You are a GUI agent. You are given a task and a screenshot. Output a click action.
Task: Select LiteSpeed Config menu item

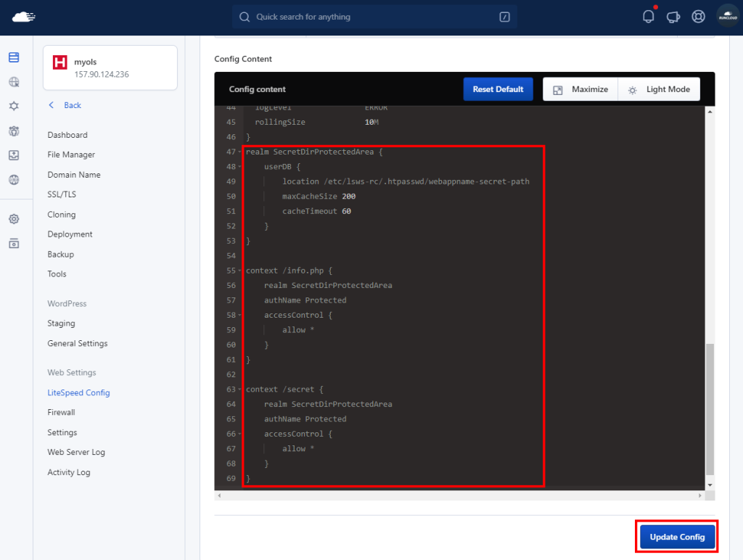pos(78,392)
